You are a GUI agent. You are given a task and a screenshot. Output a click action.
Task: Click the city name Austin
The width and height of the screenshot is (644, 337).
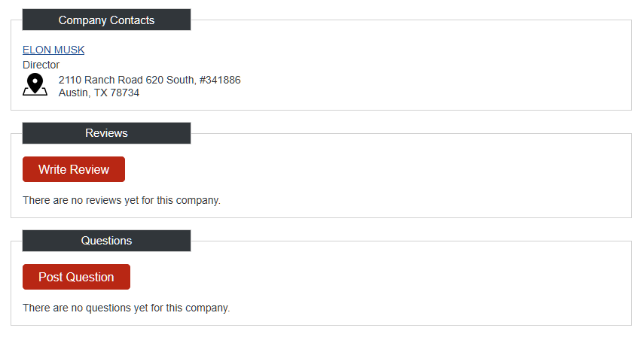[x=73, y=93]
